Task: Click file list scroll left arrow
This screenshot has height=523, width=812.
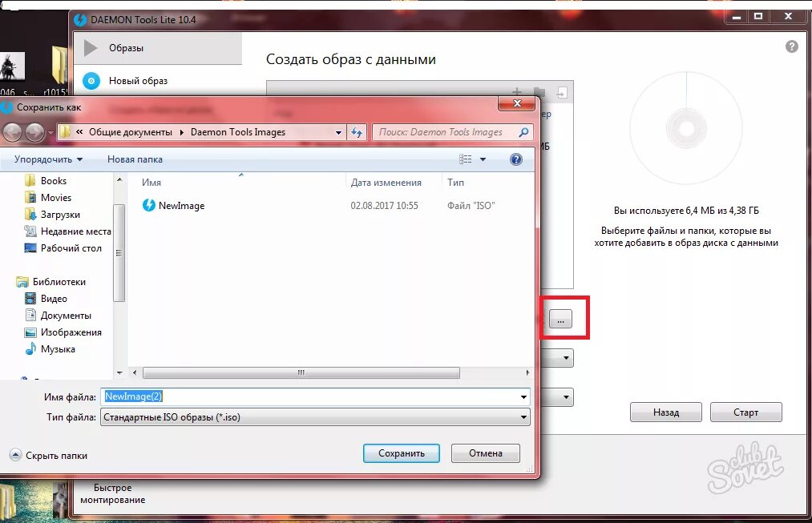Action: tap(135, 372)
